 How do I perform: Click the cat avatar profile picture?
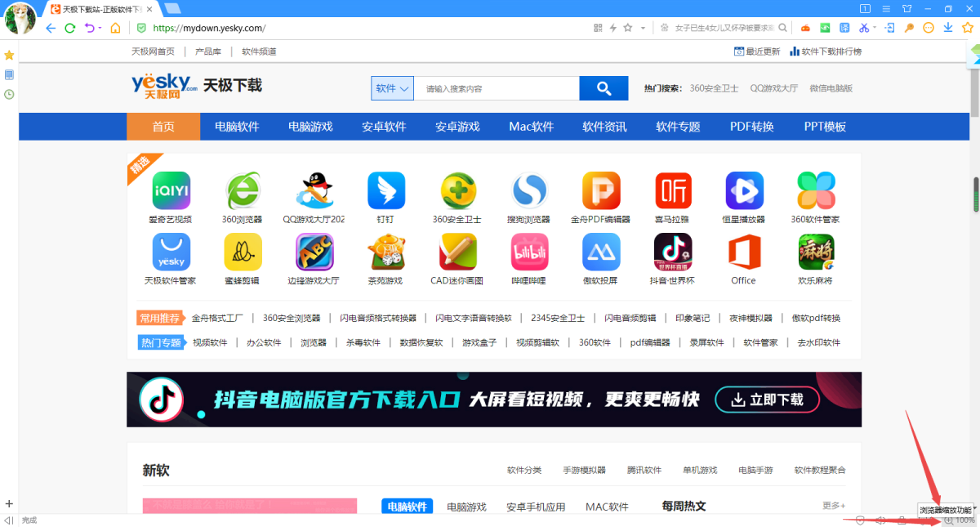[20, 16]
